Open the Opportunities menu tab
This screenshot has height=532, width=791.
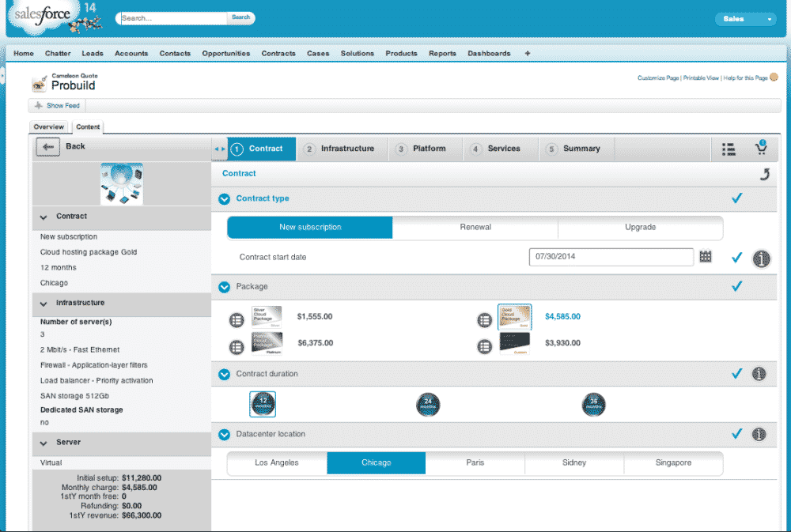[225, 54]
